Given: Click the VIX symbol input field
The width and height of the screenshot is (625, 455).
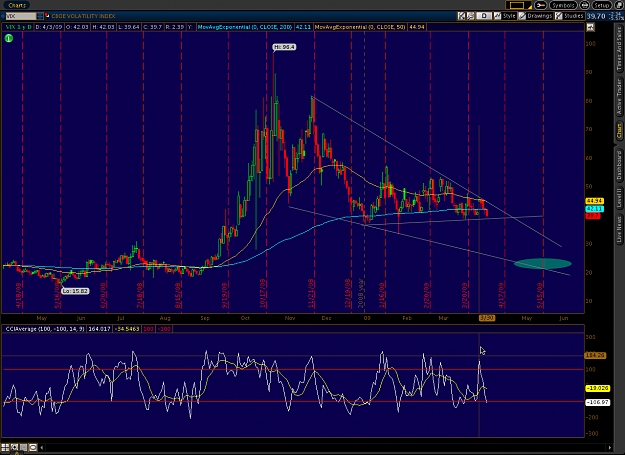Looking at the screenshot, I should [21, 16].
